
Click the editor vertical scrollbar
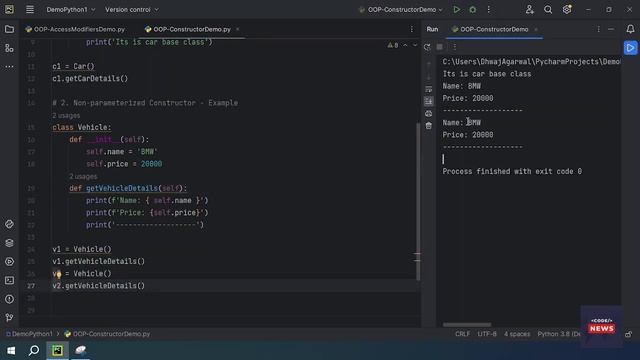click(418, 202)
